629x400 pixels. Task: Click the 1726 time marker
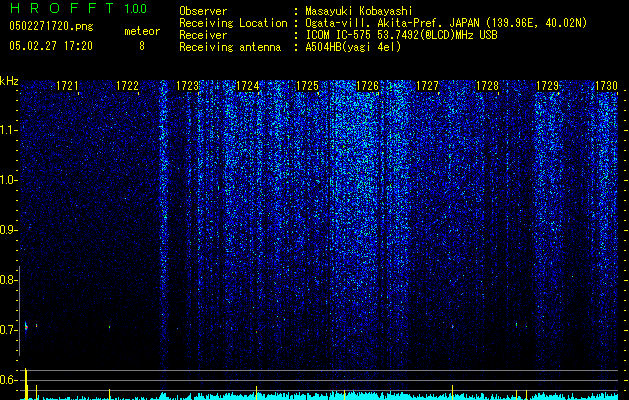coord(367,86)
